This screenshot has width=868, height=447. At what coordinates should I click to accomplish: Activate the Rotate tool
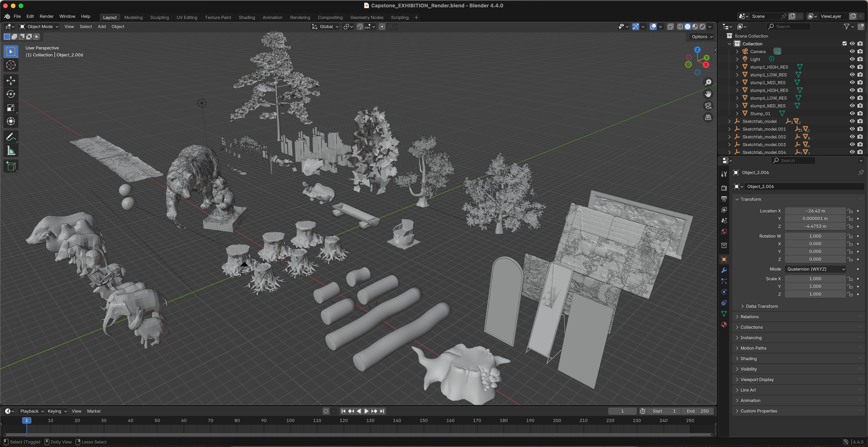coord(11,94)
